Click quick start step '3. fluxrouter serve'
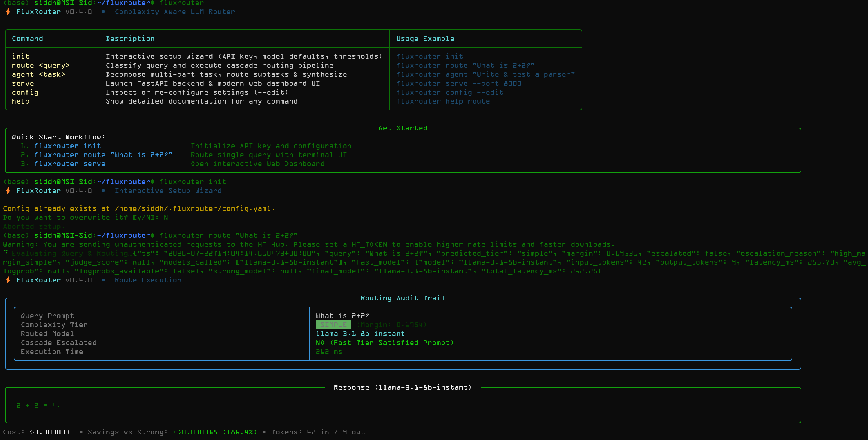The image size is (868, 440). pos(63,164)
